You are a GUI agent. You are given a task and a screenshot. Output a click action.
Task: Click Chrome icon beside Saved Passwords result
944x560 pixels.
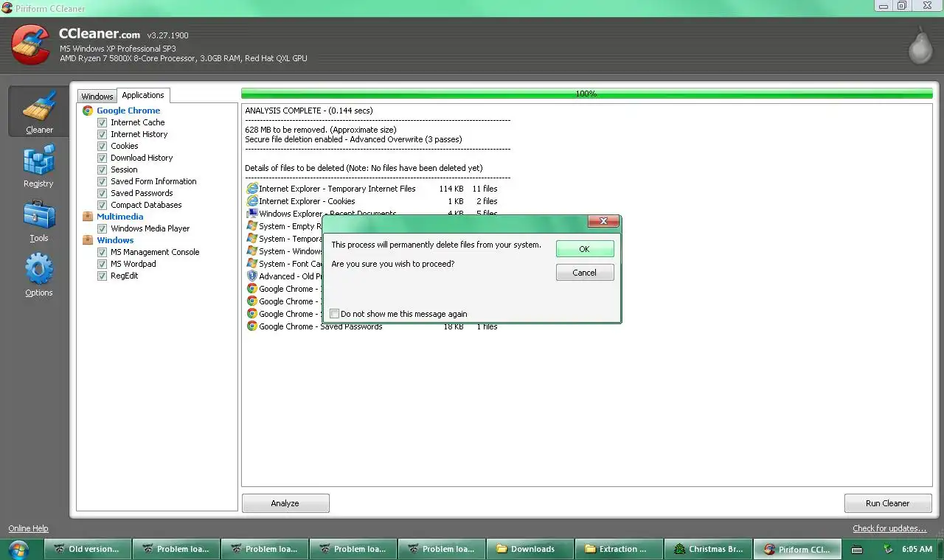click(252, 326)
